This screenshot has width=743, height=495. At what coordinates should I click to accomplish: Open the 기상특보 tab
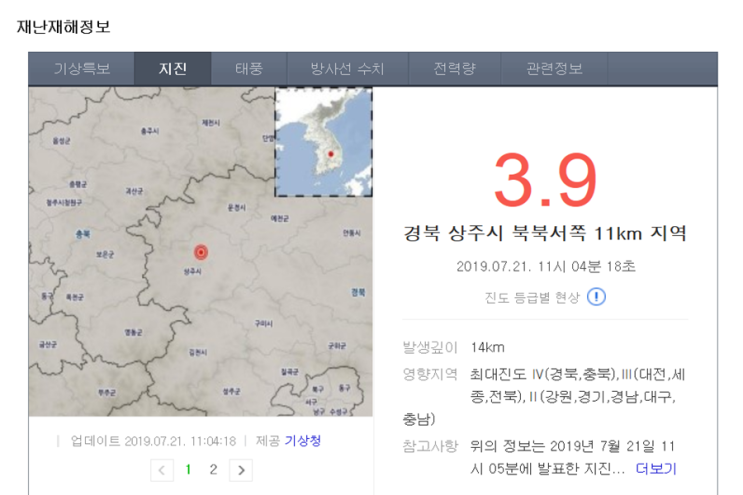point(82,69)
